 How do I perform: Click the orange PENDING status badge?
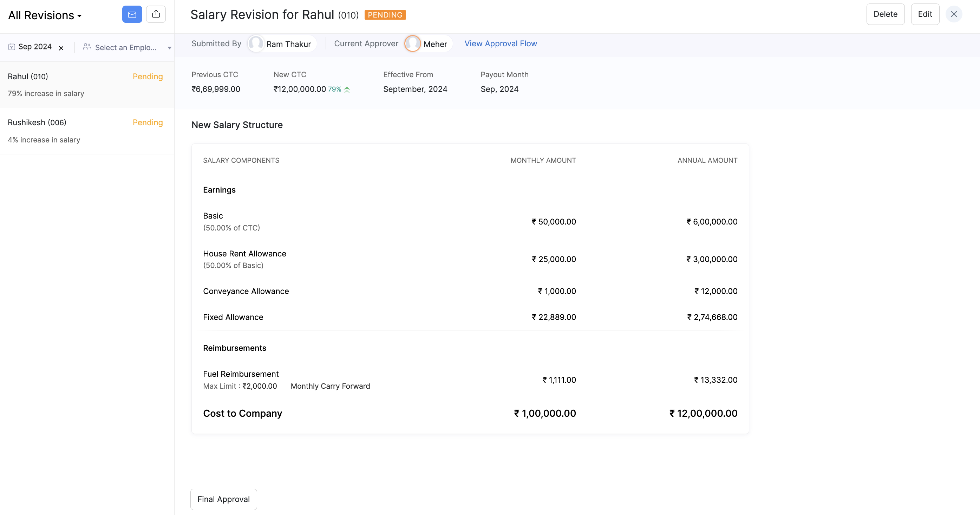(x=385, y=15)
